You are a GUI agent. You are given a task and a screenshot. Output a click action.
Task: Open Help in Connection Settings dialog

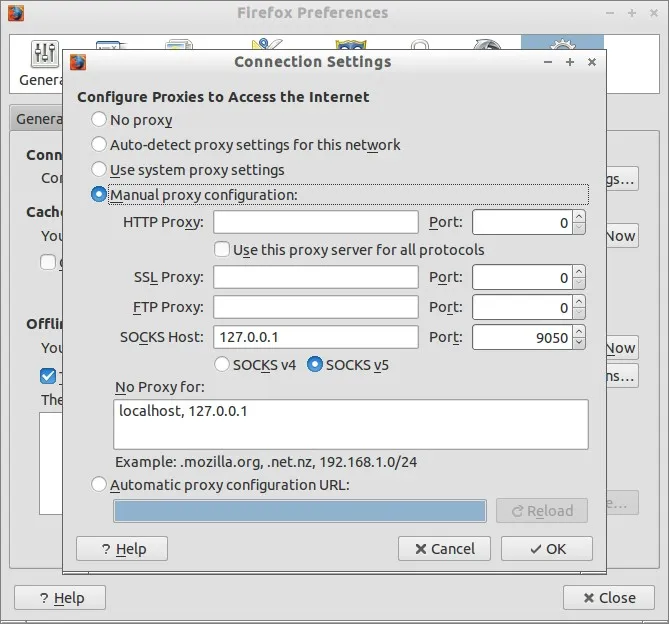point(122,549)
